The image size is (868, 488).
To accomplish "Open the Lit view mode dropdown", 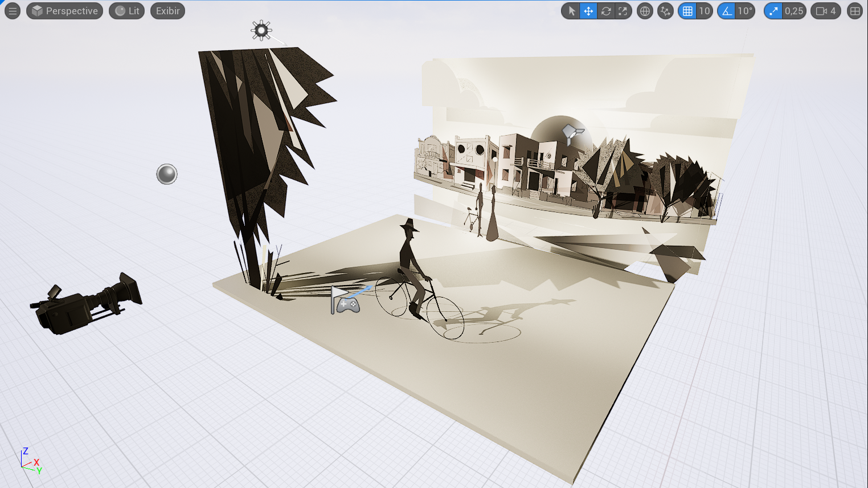I will pyautogui.click(x=127, y=11).
